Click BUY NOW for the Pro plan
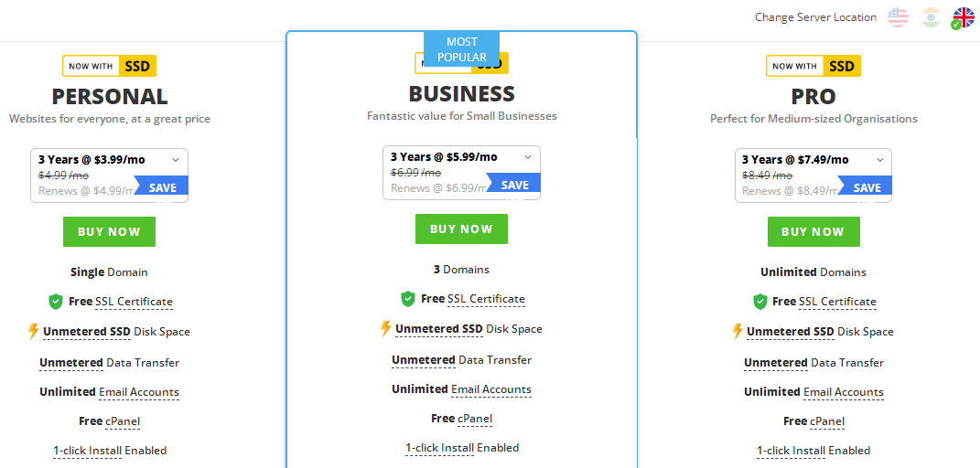The height and width of the screenshot is (468, 980). (x=813, y=231)
